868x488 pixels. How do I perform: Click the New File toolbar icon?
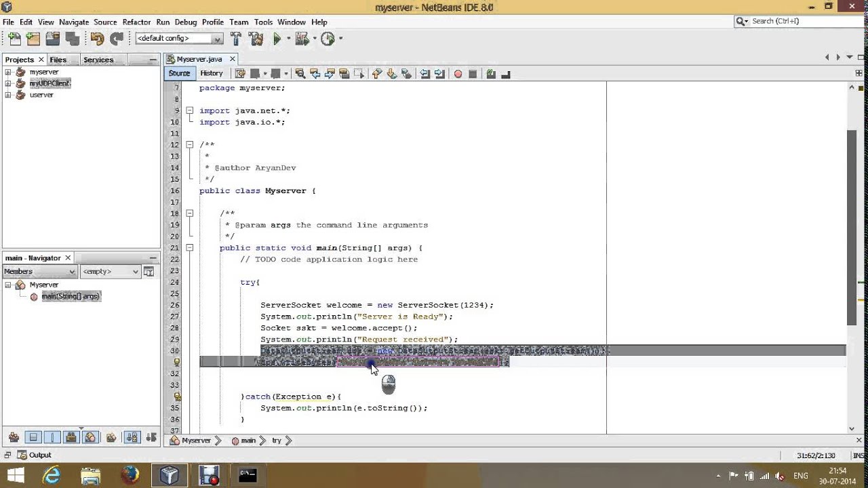coord(14,39)
